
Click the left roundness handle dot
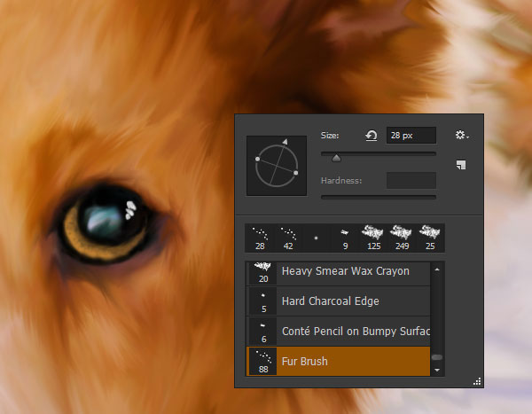(257, 159)
